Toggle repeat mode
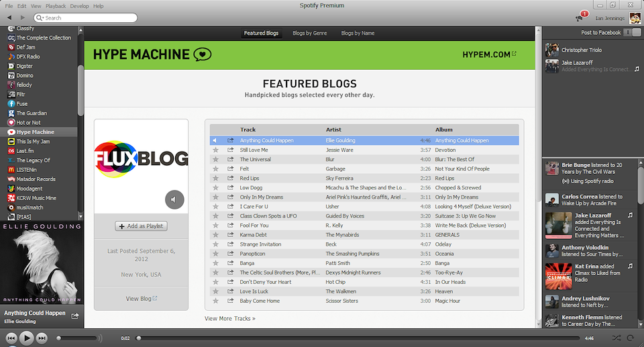This screenshot has width=644, height=347. pyautogui.click(x=631, y=338)
